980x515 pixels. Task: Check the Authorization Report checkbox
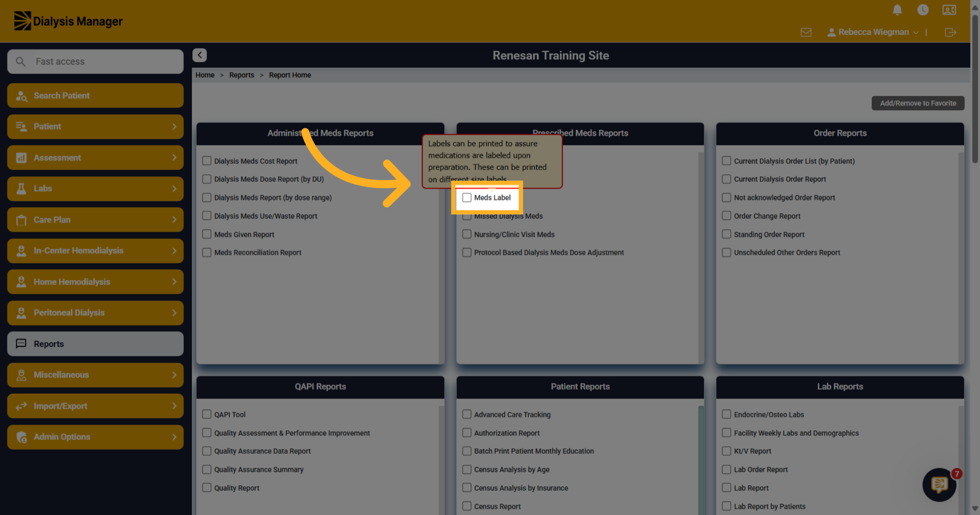467,433
